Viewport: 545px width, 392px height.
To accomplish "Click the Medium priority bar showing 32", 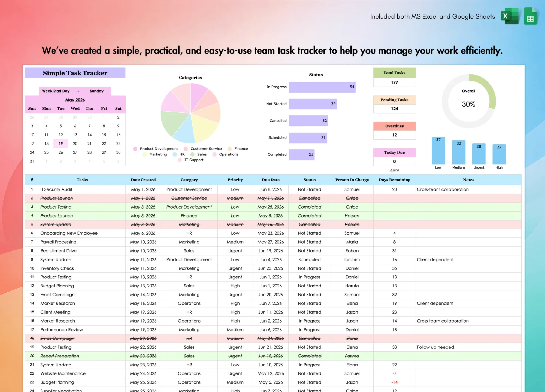I will [459, 152].
